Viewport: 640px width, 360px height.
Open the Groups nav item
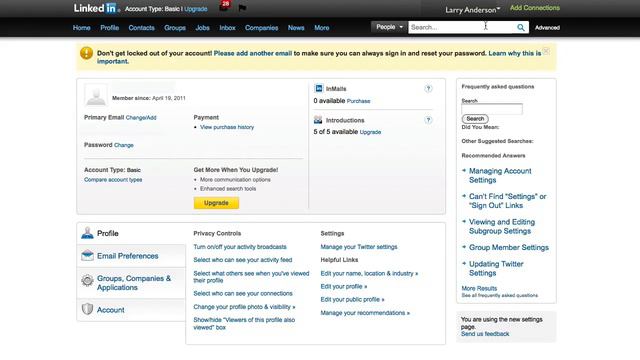175,28
